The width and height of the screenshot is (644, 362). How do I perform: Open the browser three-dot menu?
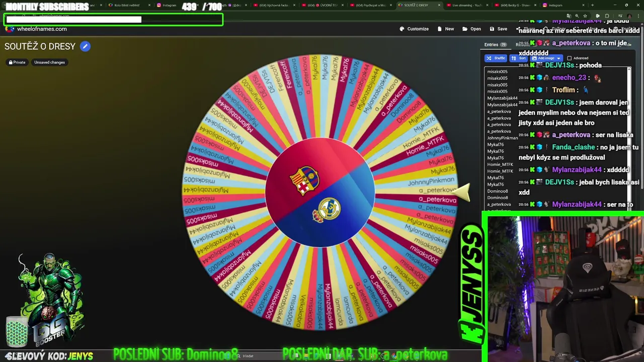tap(638, 16)
